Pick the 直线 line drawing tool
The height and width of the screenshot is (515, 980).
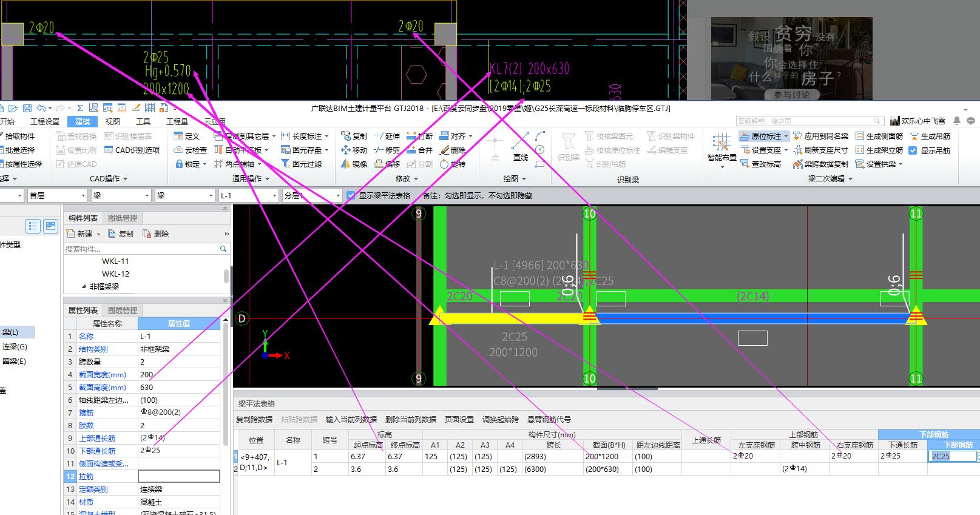coord(520,146)
